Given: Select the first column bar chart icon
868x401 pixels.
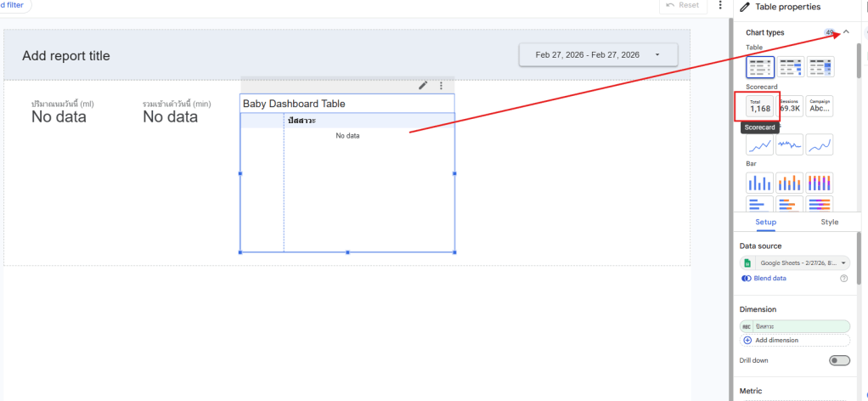Looking at the screenshot, I should [760, 183].
